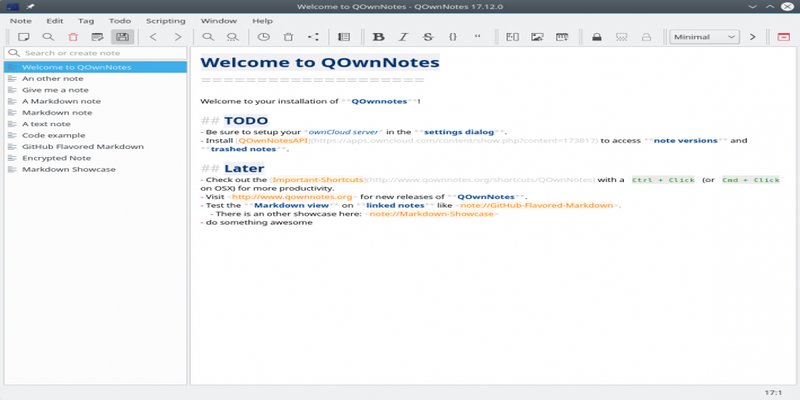The width and height of the screenshot is (800, 400).
Task: Open the Tag menu
Action: pos(86,21)
